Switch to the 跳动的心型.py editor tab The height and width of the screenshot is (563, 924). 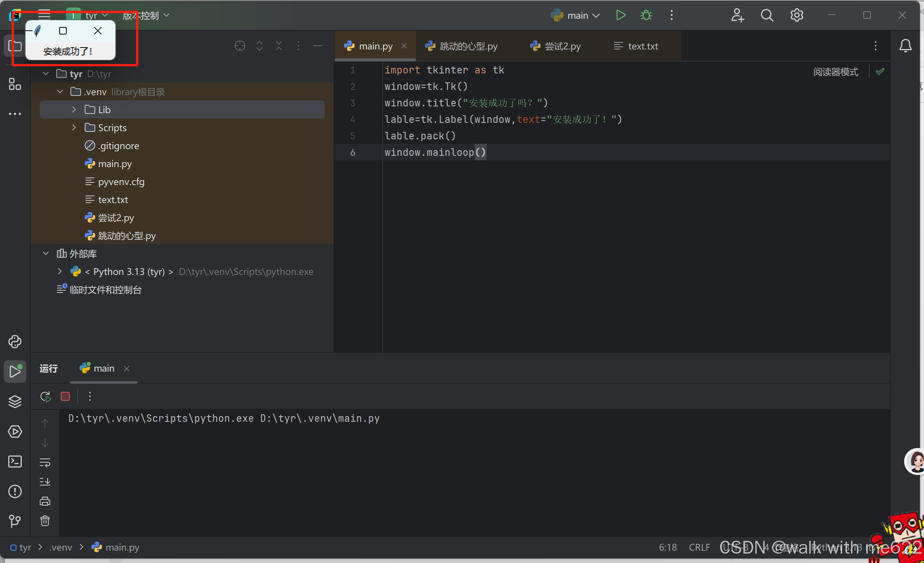coord(468,46)
